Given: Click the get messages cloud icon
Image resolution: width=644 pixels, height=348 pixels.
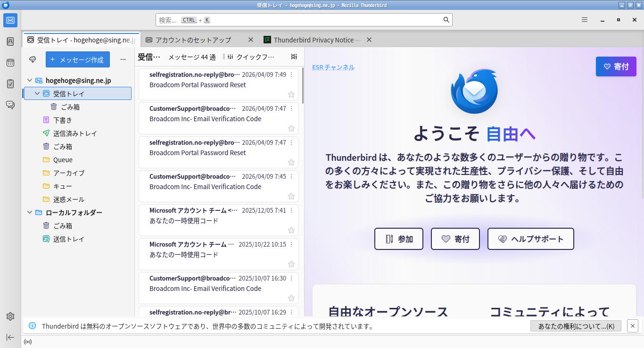Looking at the screenshot, I should (x=33, y=59).
